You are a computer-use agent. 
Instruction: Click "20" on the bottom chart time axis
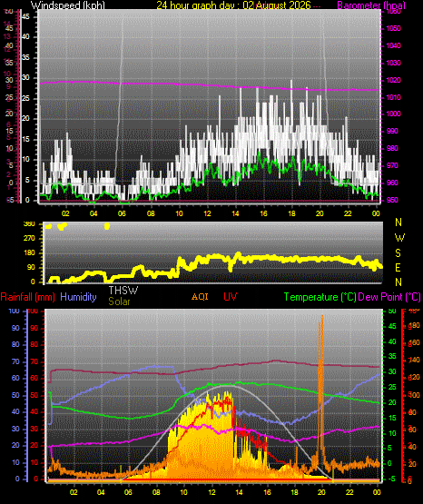pos(321,492)
